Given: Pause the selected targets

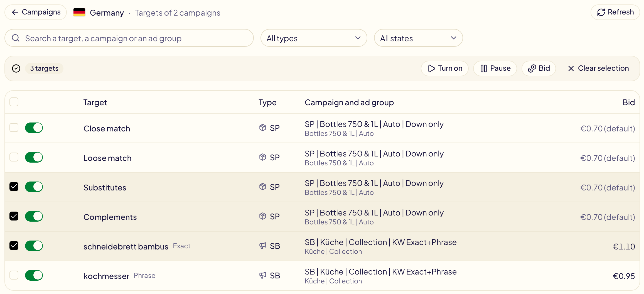Looking at the screenshot, I should coord(495,68).
